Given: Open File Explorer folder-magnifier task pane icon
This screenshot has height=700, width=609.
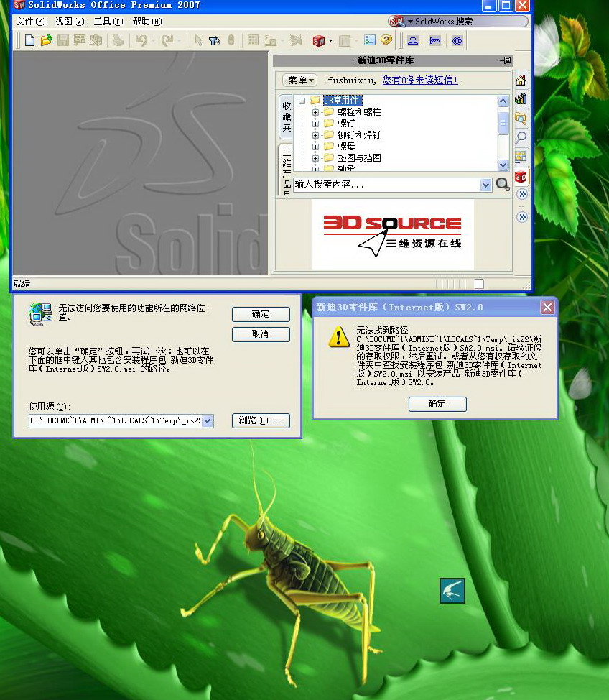Looking at the screenshot, I should (521, 119).
